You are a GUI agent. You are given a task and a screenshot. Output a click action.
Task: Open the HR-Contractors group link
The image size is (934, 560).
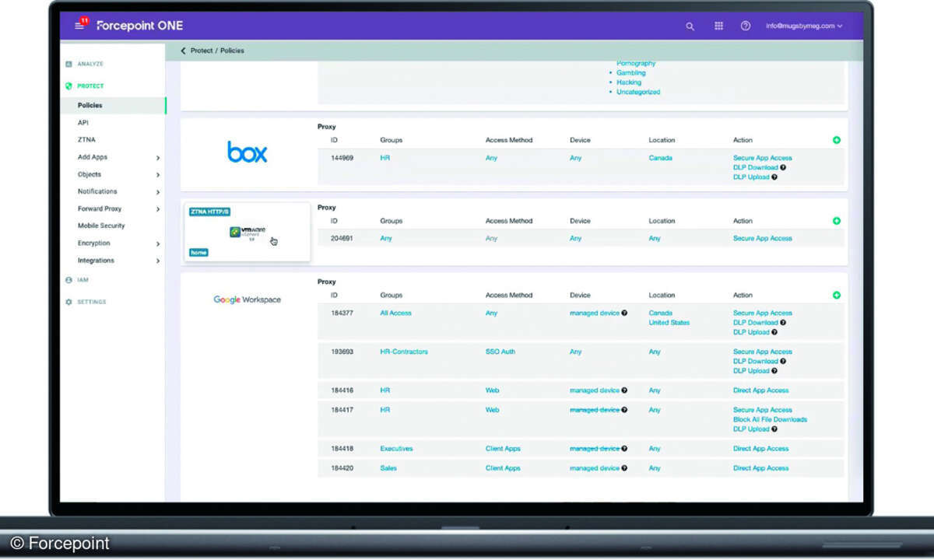(403, 352)
